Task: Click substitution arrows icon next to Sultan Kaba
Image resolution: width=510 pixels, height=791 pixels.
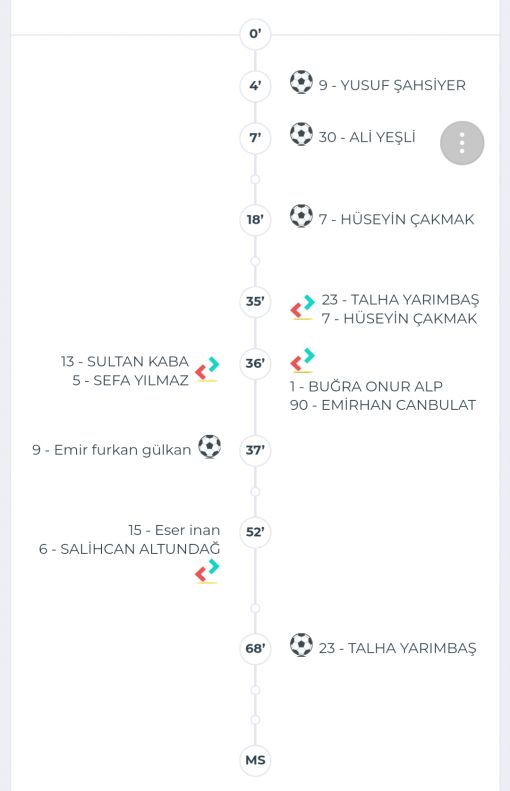Action: (x=207, y=369)
